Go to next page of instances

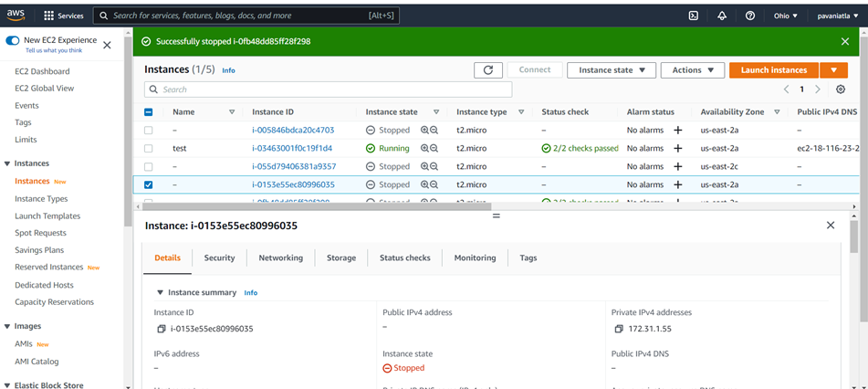818,89
